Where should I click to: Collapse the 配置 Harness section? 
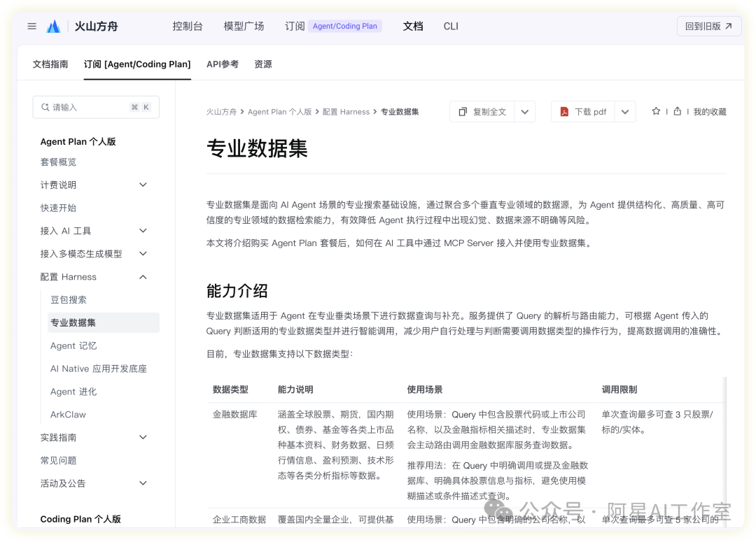pos(143,276)
